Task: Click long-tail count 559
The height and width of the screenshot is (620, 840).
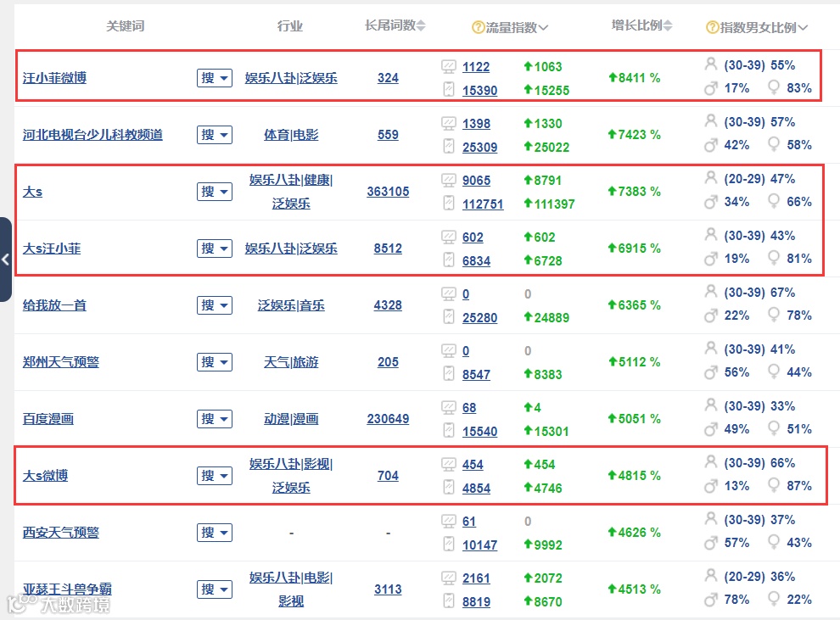Action: pos(388,135)
